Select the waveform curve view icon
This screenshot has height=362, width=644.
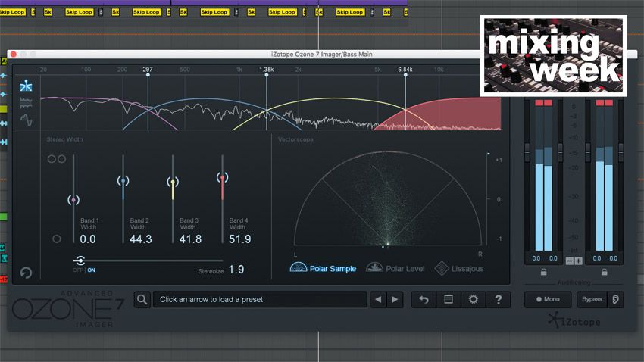[x=26, y=120]
